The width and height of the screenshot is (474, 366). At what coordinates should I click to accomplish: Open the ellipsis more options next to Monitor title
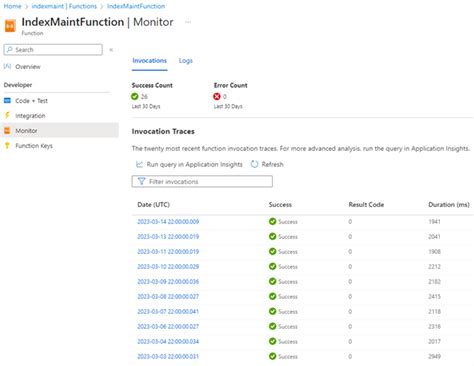[x=188, y=22]
